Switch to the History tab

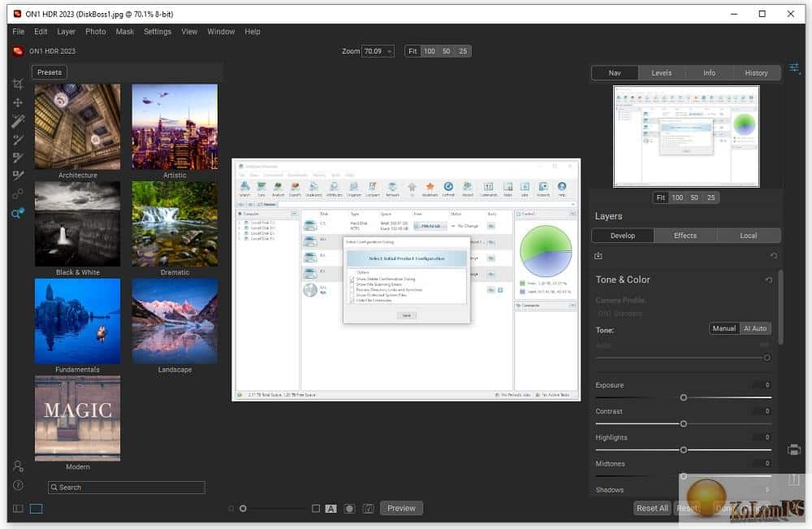pos(757,73)
